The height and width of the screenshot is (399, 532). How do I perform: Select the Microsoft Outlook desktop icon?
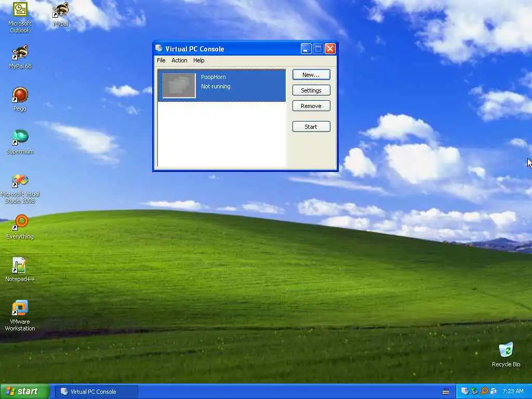[20, 17]
